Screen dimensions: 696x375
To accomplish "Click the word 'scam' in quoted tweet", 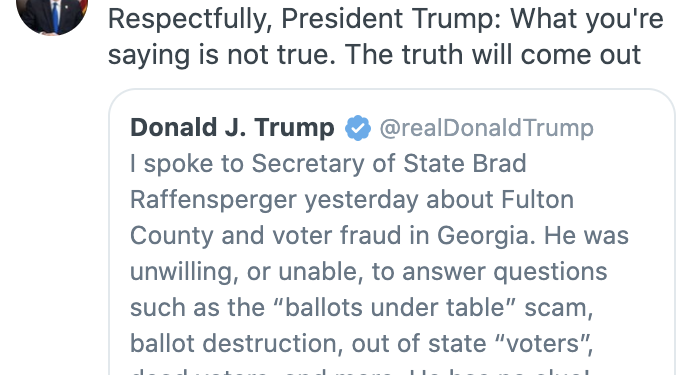I will [x=558, y=308].
